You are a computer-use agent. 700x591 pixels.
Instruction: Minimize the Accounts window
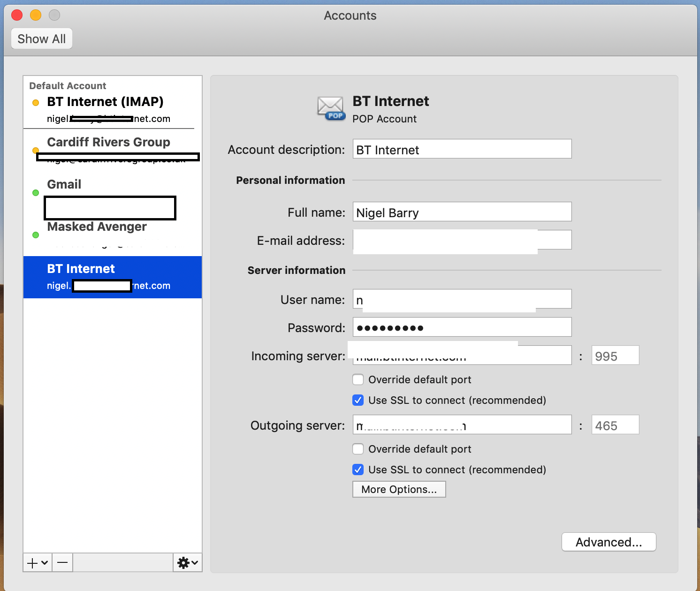pos(36,15)
